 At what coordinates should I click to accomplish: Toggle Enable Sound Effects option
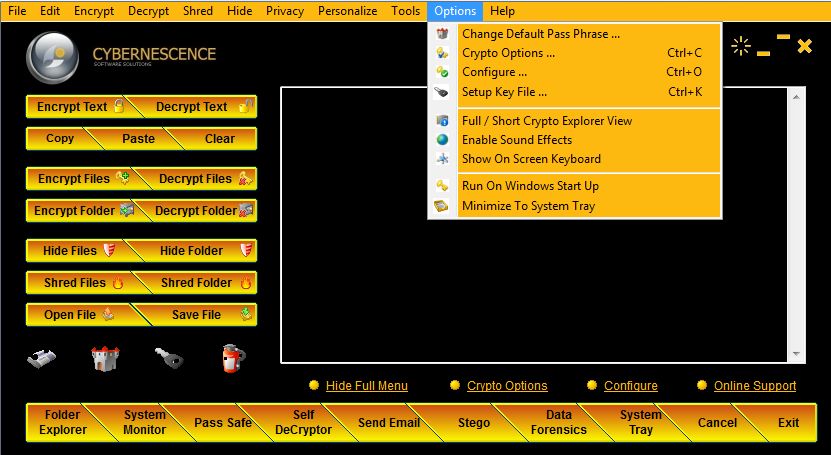click(x=574, y=140)
